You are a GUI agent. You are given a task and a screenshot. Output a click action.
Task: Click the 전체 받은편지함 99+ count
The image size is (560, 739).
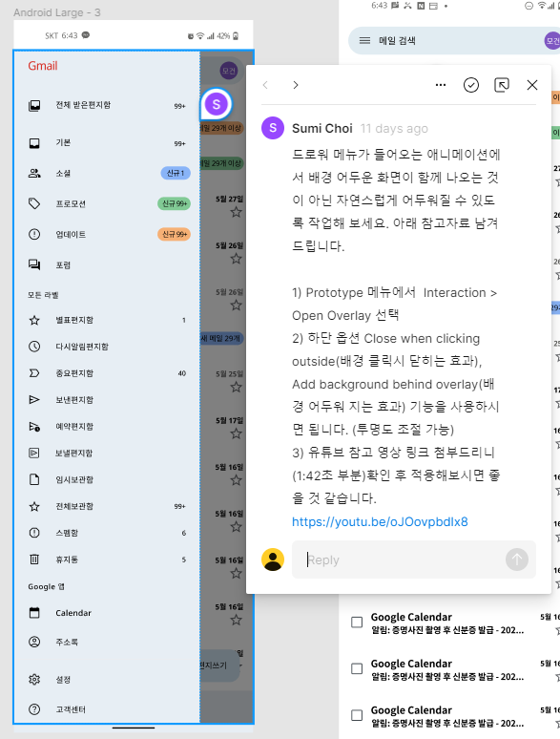click(179, 107)
